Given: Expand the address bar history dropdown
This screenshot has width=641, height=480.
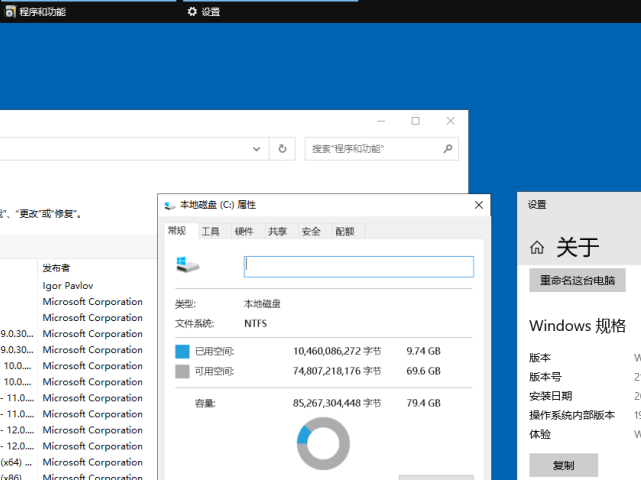Looking at the screenshot, I should pos(256,149).
